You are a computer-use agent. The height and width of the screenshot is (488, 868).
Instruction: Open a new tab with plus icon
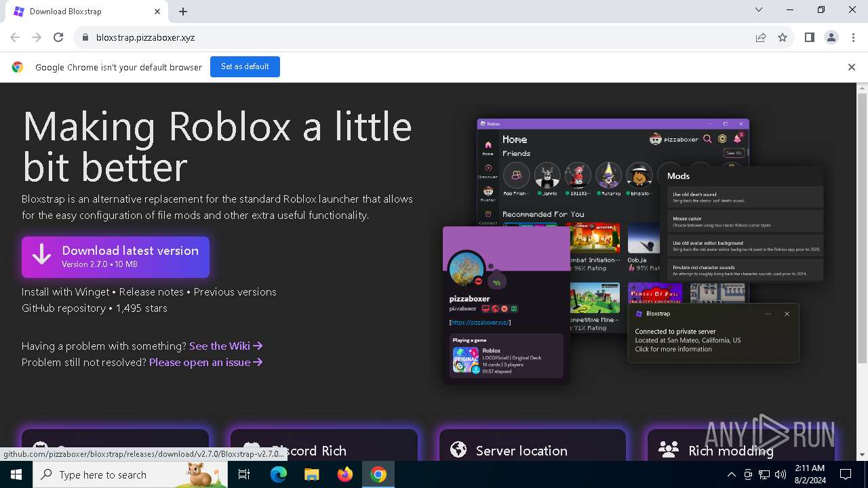coord(183,12)
